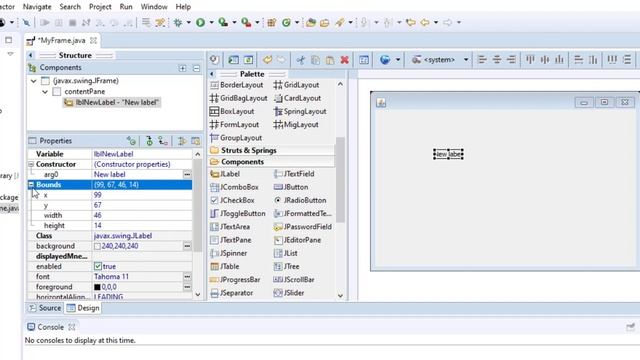This screenshot has width=640, height=360.
Task: Click the Debug bug icon in toolbar
Action: [178, 22]
